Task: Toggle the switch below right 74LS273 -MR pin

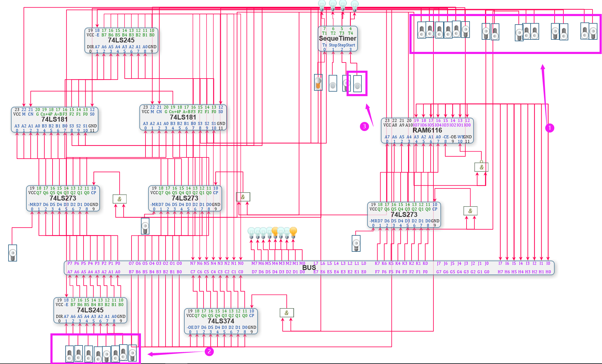Action: tap(356, 244)
